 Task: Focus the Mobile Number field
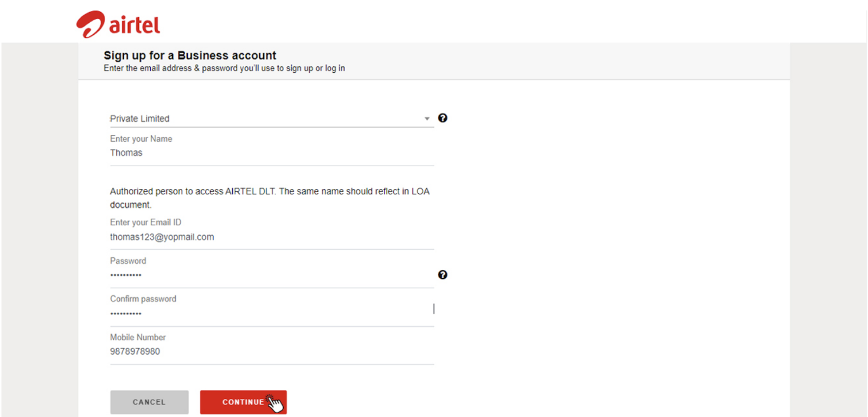(x=272, y=351)
